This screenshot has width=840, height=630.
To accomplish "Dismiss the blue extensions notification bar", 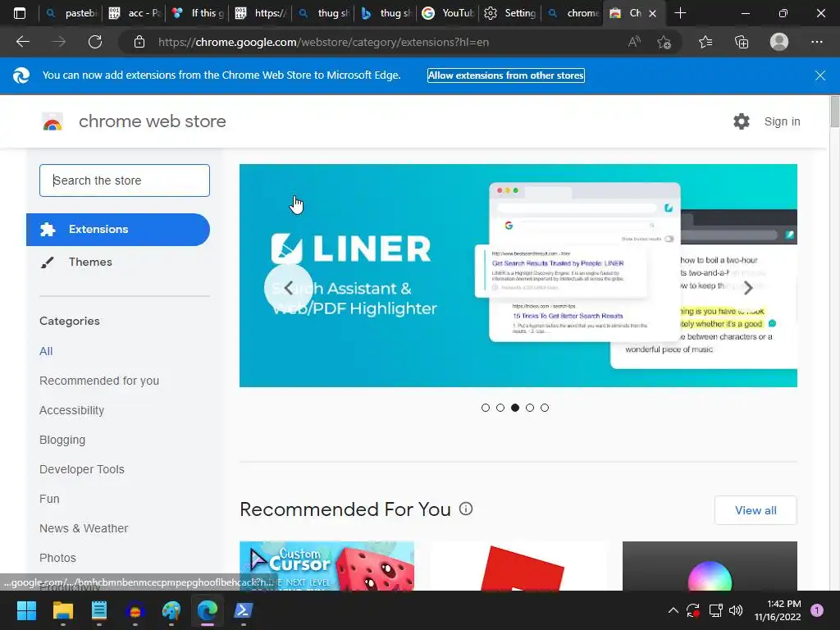I will 820,75.
